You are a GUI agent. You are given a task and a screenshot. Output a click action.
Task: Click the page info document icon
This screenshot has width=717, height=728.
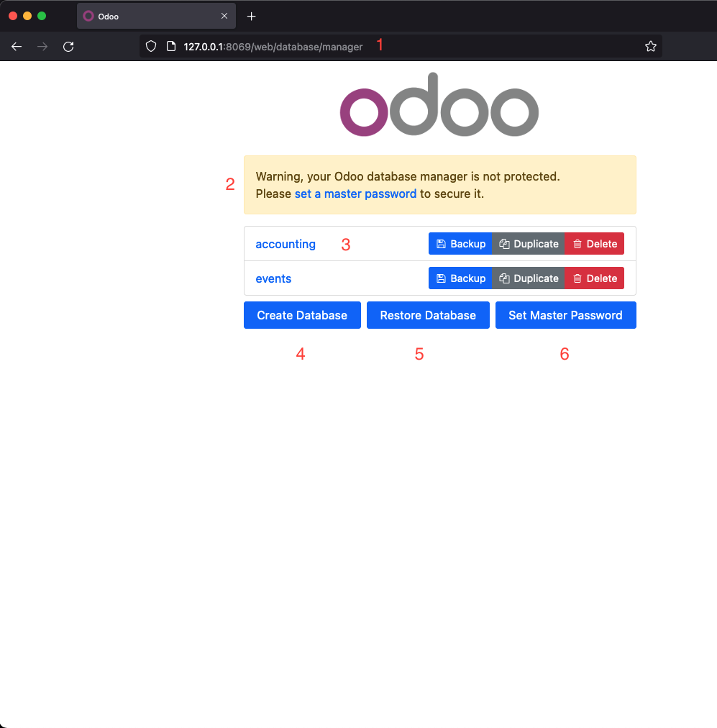171,47
